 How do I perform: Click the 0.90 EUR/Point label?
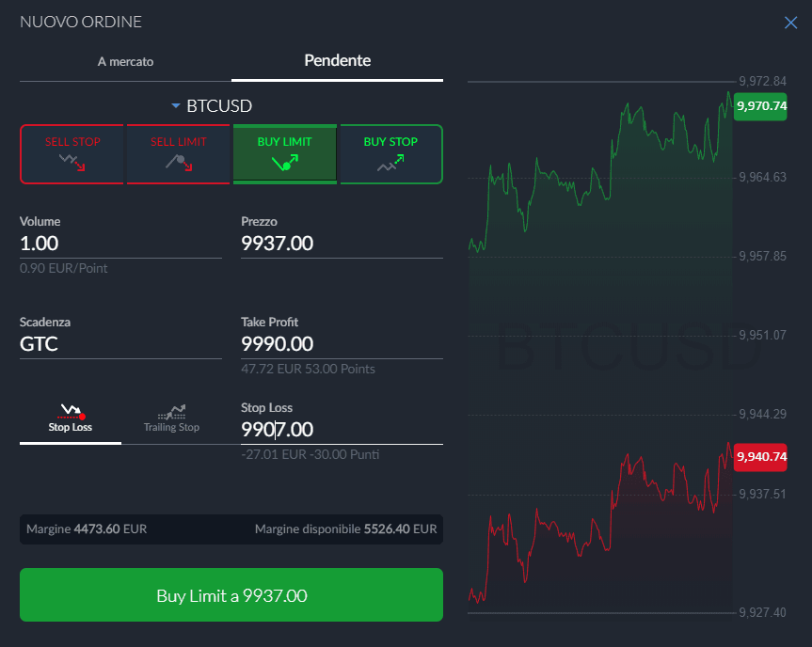pos(64,268)
